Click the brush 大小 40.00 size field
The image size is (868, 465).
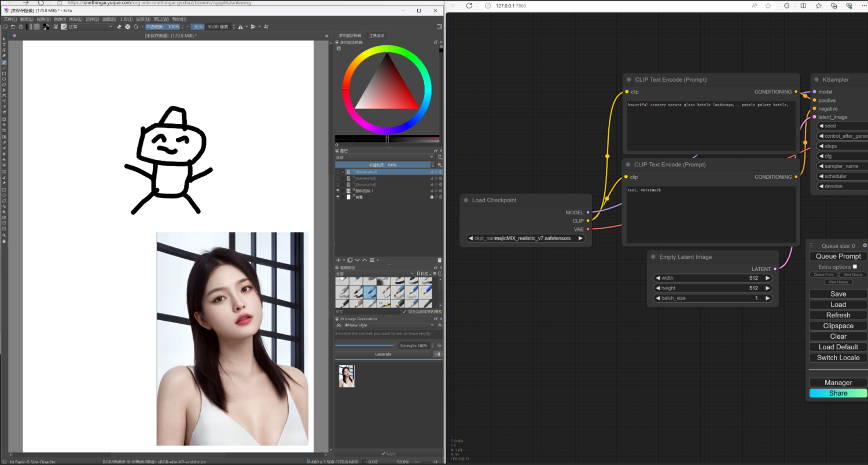click(212, 27)
